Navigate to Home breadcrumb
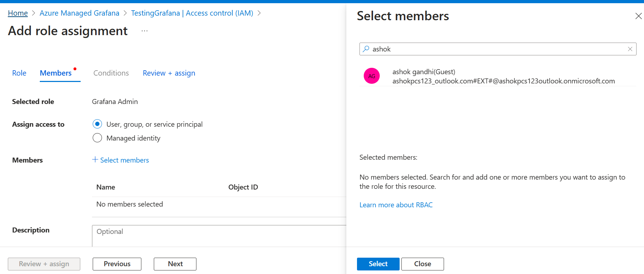The height and width of the screenshot is (274, 644). (18, 13)
